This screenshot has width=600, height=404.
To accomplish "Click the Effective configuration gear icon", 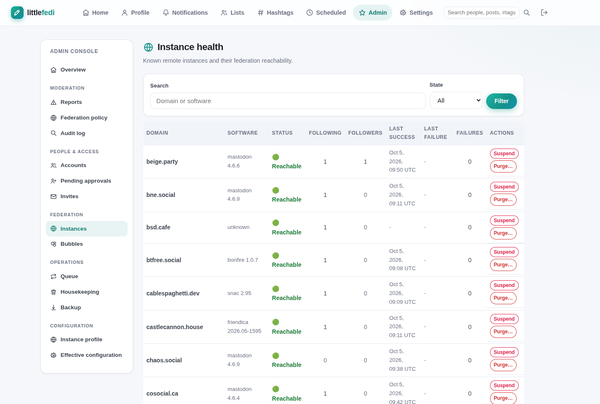I will coord(54,355).
